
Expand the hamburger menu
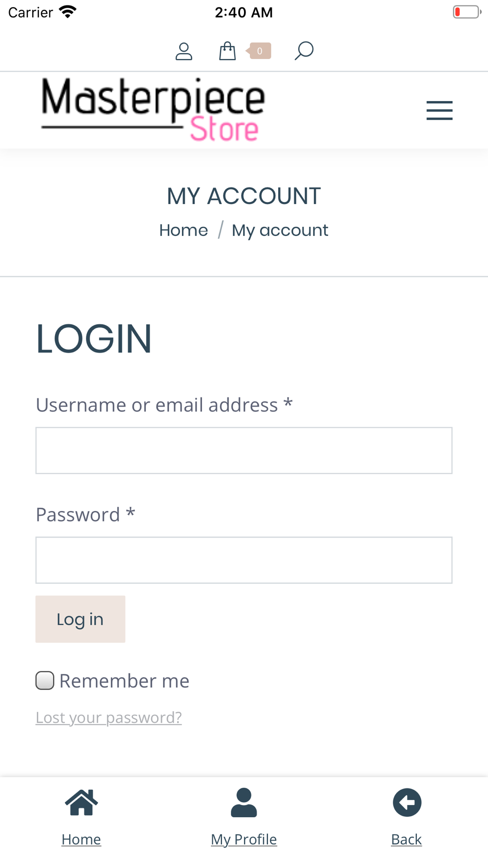439,110
